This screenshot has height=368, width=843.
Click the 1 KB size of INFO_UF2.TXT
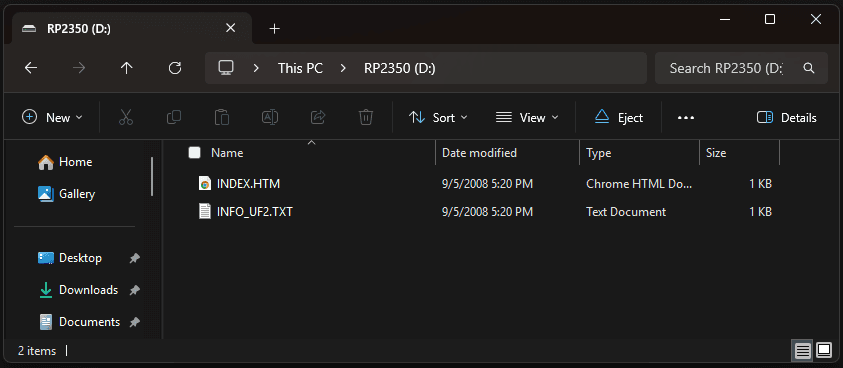pos(760,211)
